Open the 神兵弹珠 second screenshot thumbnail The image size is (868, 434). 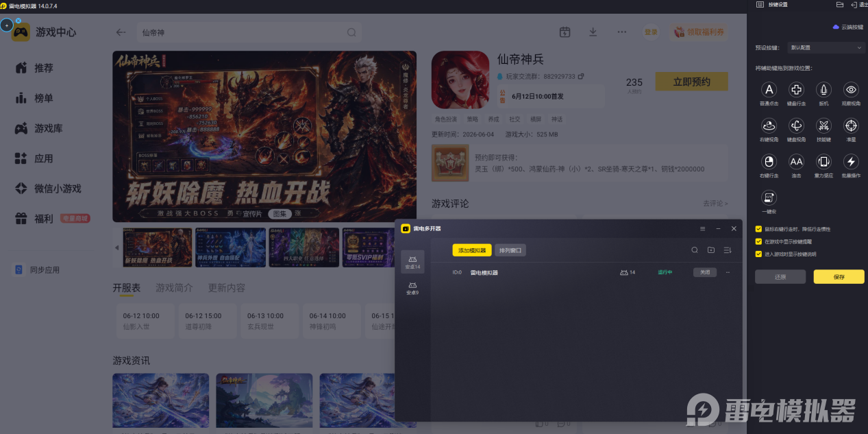tap(230, 248)
